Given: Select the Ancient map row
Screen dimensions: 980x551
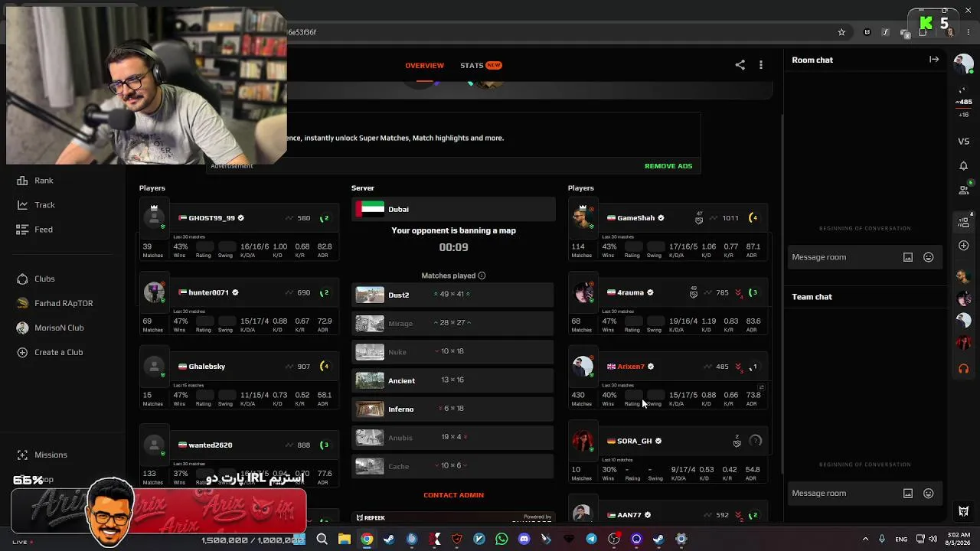Looking at the screenshot, I should point(452,380).
